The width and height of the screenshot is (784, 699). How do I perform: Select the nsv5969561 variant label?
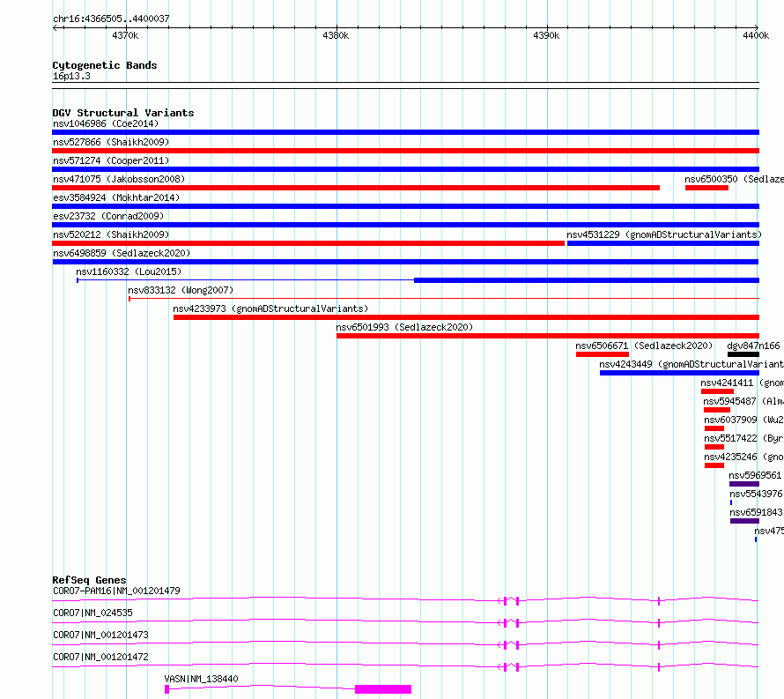pos(755,475)
